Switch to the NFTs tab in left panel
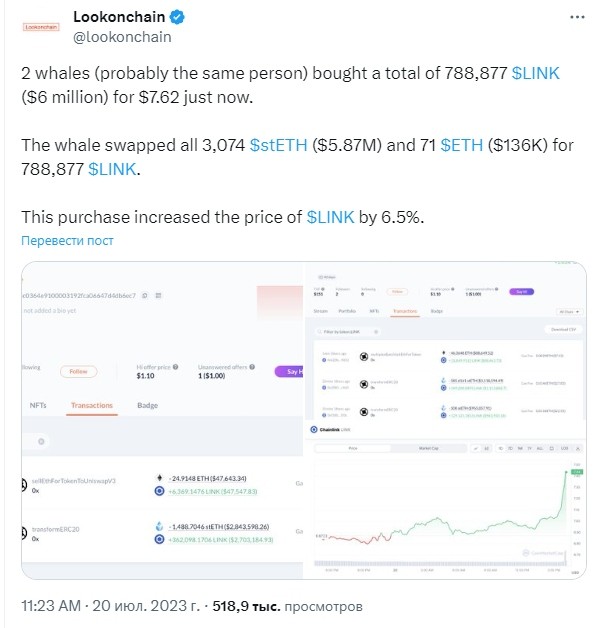Image resolution: width=603 pixels, height=628 pixels. point(38,405)
